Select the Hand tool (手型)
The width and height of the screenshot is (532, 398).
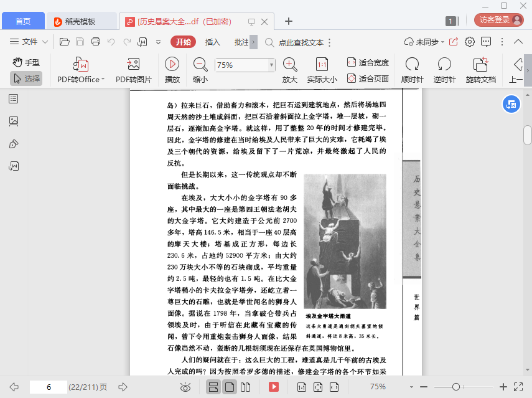pos(26,62)
